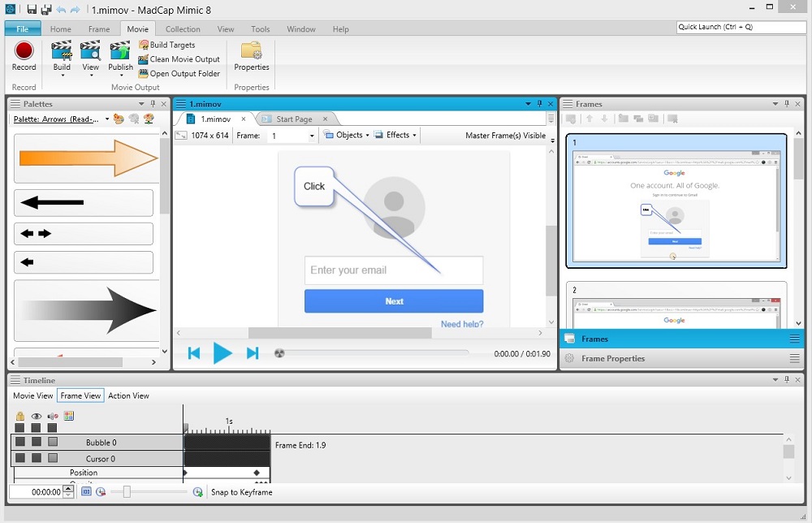The image size is (812, 523).
Task: Toggle lock all layers box under lock icon
Action: (x=19, y=428)
